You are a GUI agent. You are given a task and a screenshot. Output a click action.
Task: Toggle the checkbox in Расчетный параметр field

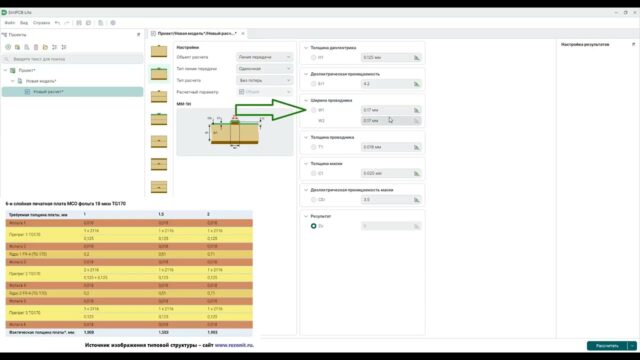[242, 92]
